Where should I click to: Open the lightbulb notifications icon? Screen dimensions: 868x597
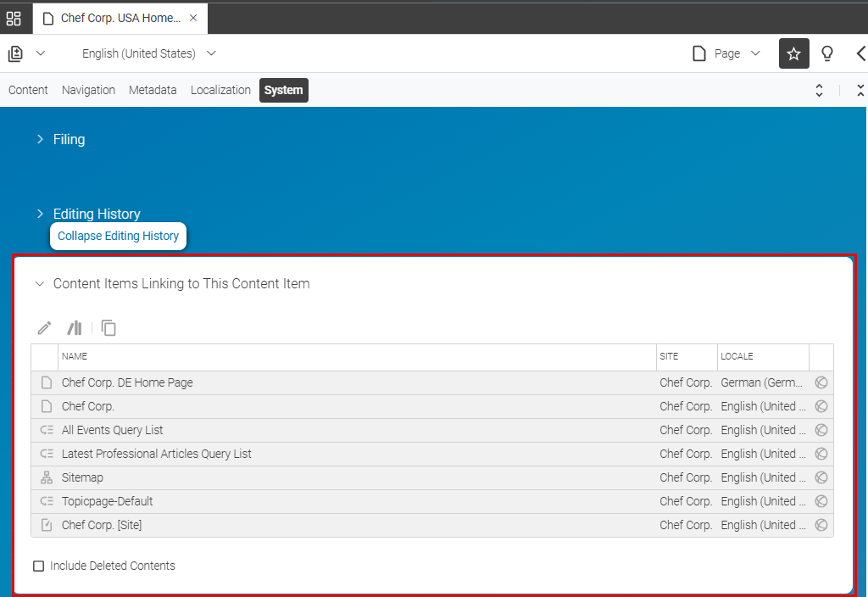point(827,53)
